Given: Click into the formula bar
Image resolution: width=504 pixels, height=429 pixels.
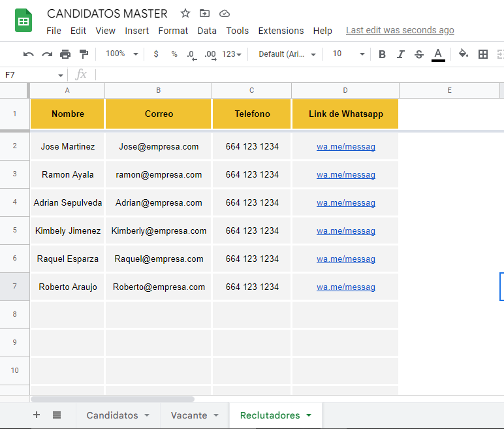Looking at the screenshot, I should [x=299, y=75].
